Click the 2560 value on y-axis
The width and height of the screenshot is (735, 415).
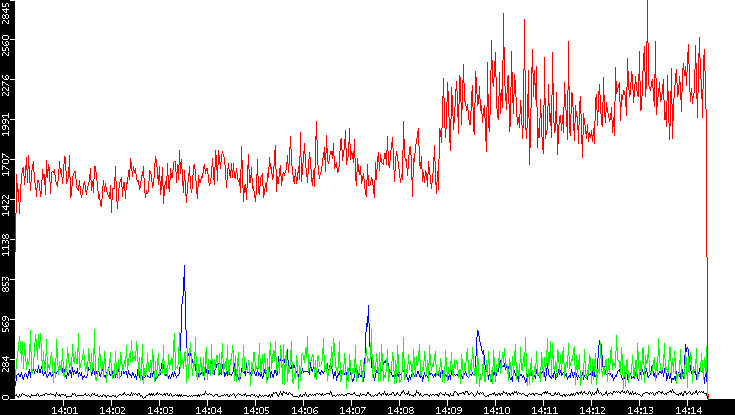coord(5,45)
